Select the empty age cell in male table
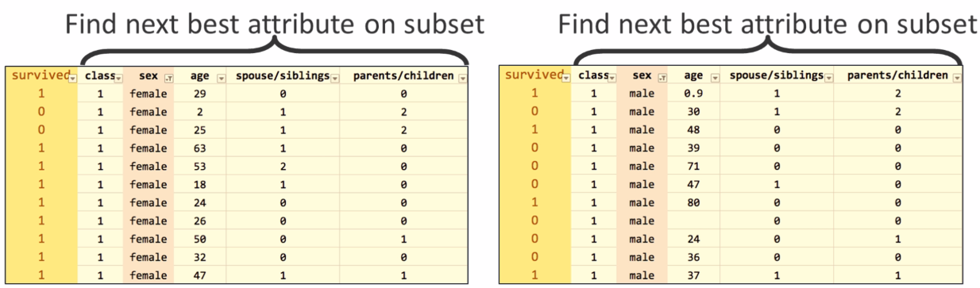 pyautogui.click(x=694, y=221)
